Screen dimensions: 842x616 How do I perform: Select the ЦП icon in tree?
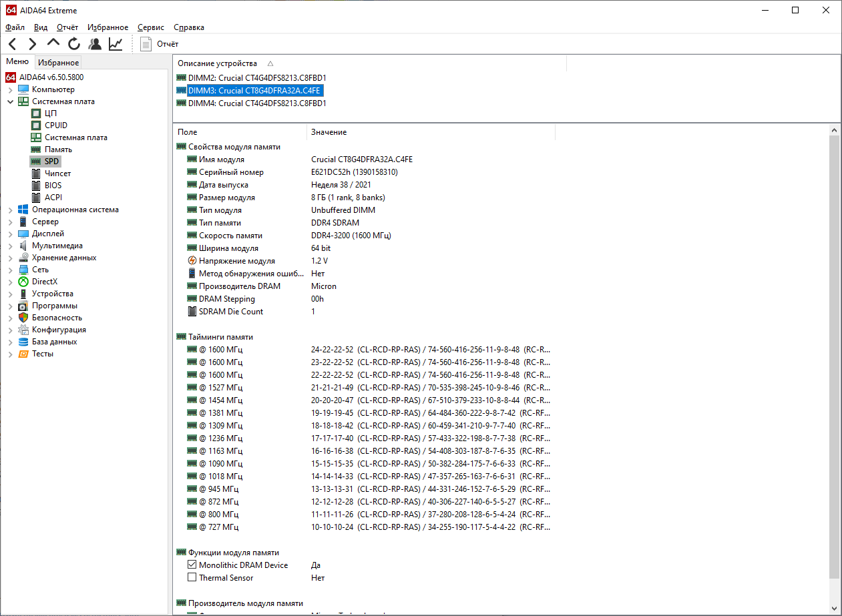[x=36, y=113]
